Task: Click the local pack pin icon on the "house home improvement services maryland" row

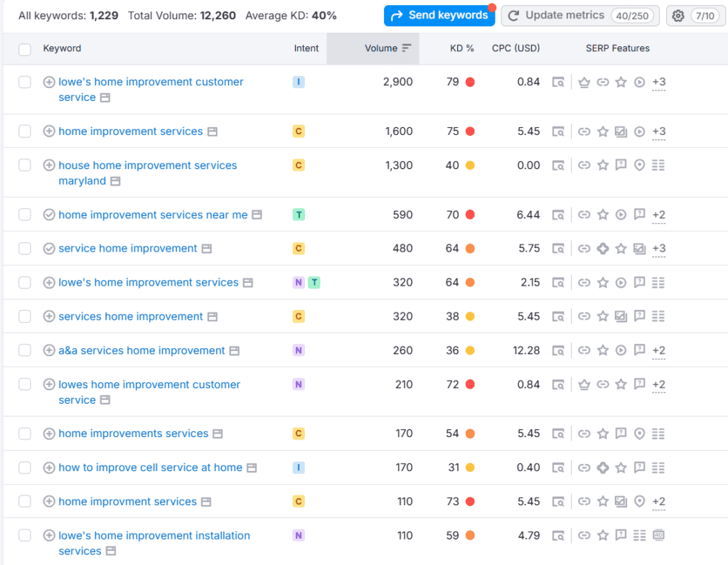Action: pyautogui.click(x=639, y=165)
